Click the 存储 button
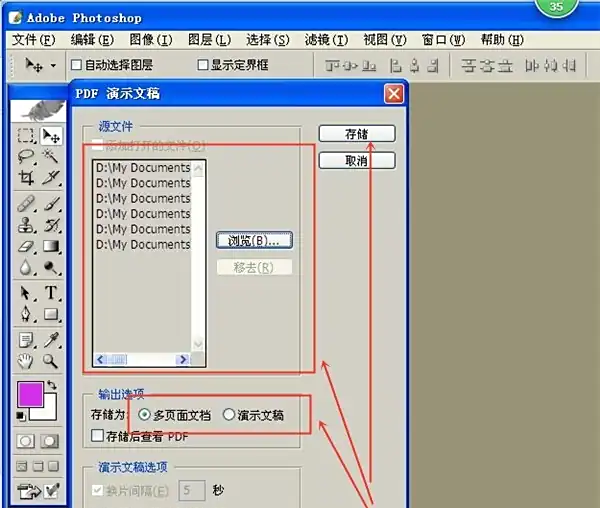 [x=357, y=134]
